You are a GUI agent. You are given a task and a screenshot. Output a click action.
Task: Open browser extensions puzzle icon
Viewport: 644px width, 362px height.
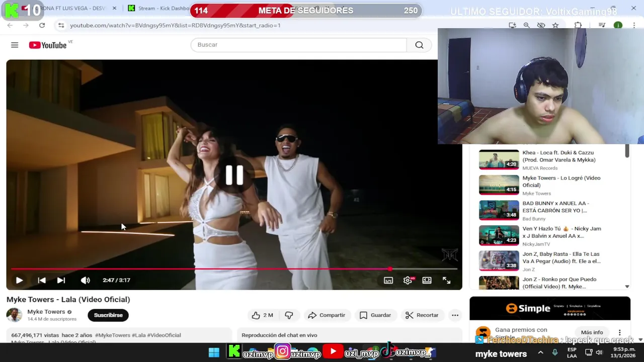(578, 25)
